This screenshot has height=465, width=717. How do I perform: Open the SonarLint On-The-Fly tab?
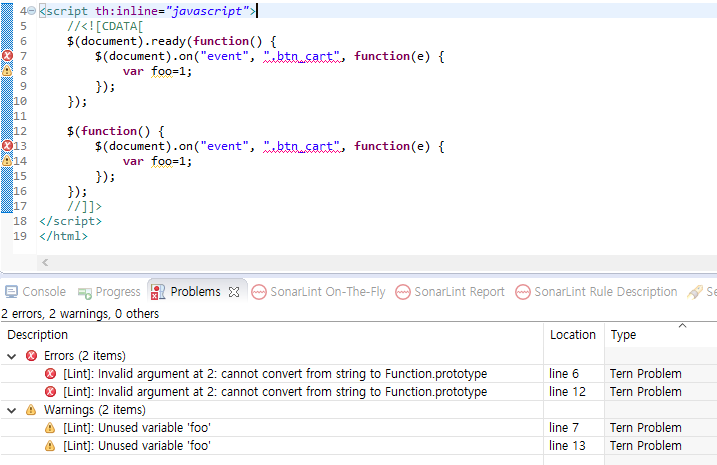point(318,292)
